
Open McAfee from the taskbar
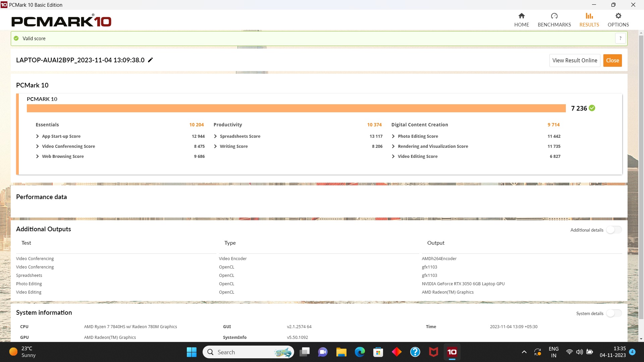coord(433,352)
